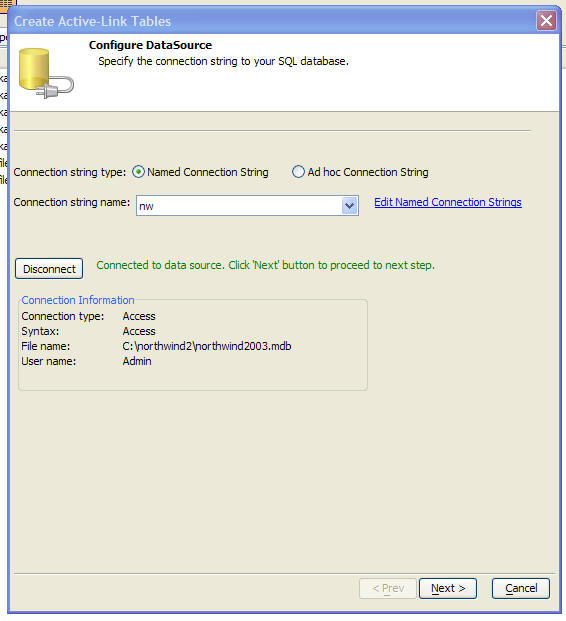Click the Disconnect button

coord(49,269)
